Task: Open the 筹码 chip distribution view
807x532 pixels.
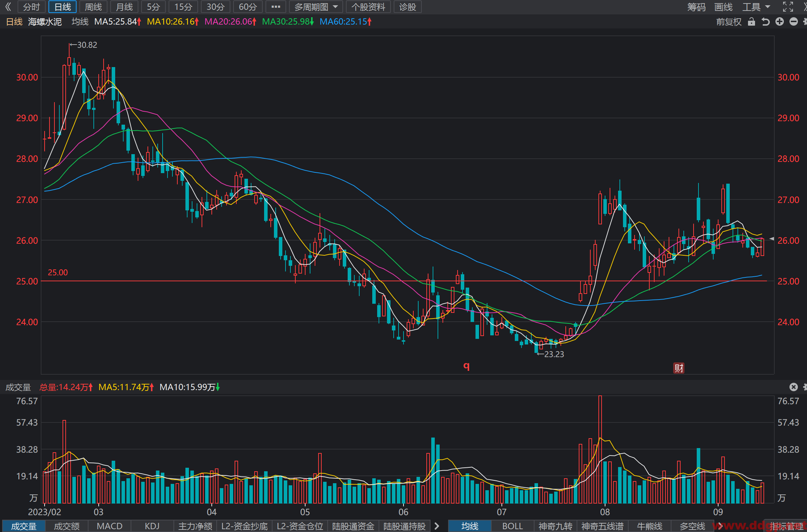Action: coord(696,7)
